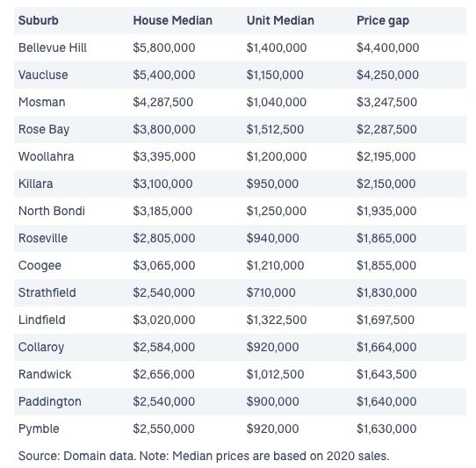Select Roseville price gap $1,865,000

[x=386, y=238]
